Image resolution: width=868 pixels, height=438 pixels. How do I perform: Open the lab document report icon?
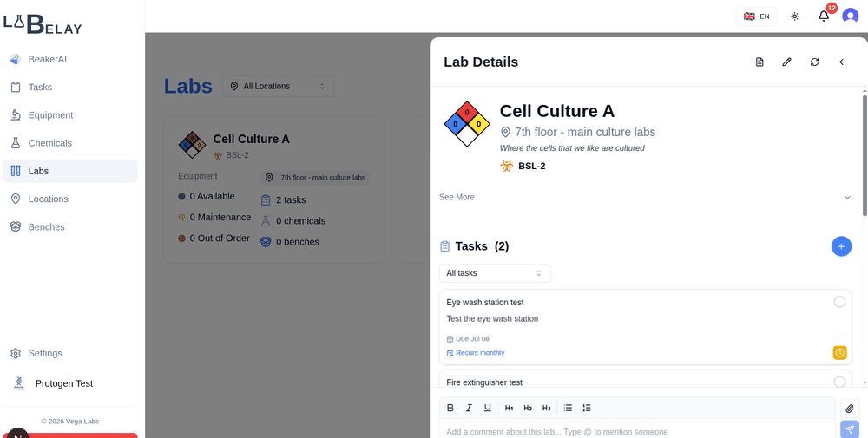(759, 62)
